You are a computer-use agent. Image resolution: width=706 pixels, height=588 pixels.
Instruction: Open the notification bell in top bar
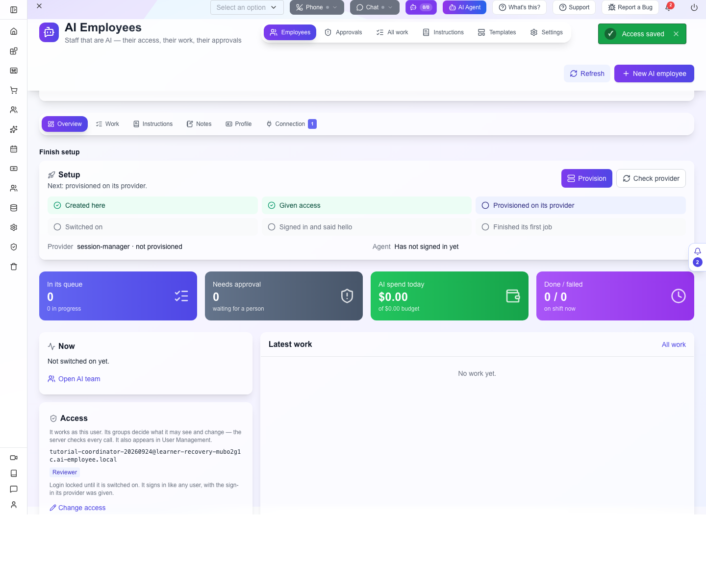pyautogui.click(x=668, y=7)
